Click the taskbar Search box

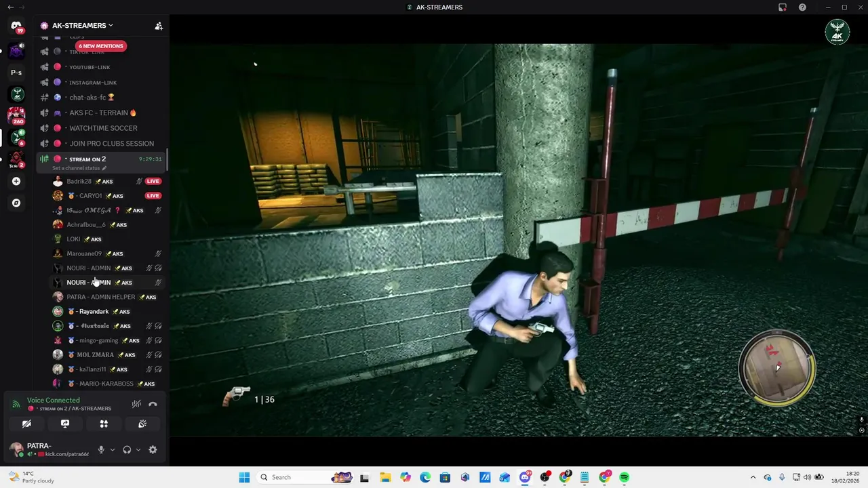pos(305,477)
